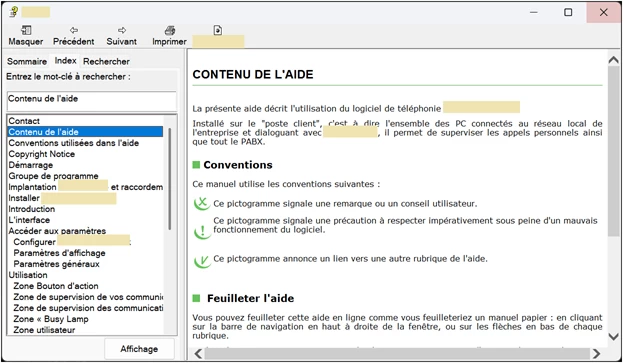
Task: Switch to the Sommaire tab
Action: 27,62
